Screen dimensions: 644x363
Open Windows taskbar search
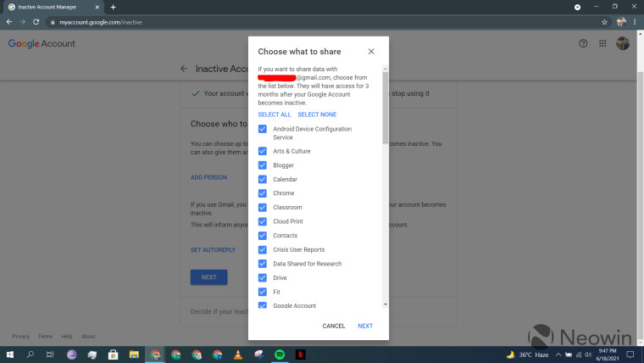tap(30, 355)
